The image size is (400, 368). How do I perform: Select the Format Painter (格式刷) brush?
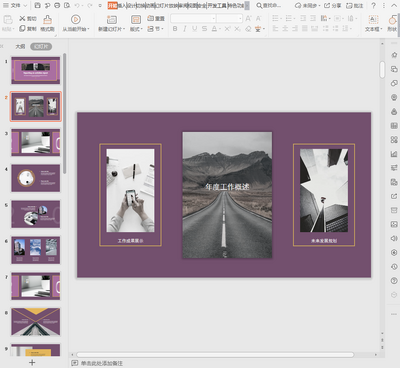pyautogui.click(x=47, y=23)
